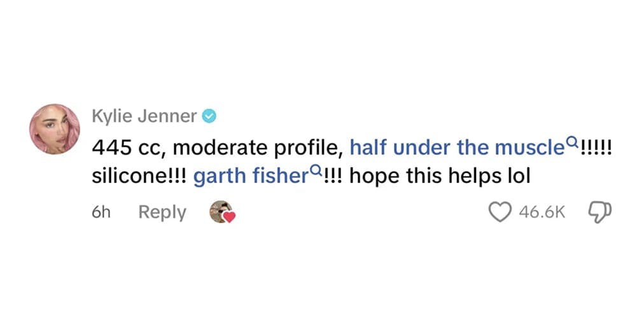The width and height of the screenshot is (644, 333).
Task: Search the 'half under the muscle' link
Action: [456, 148]
